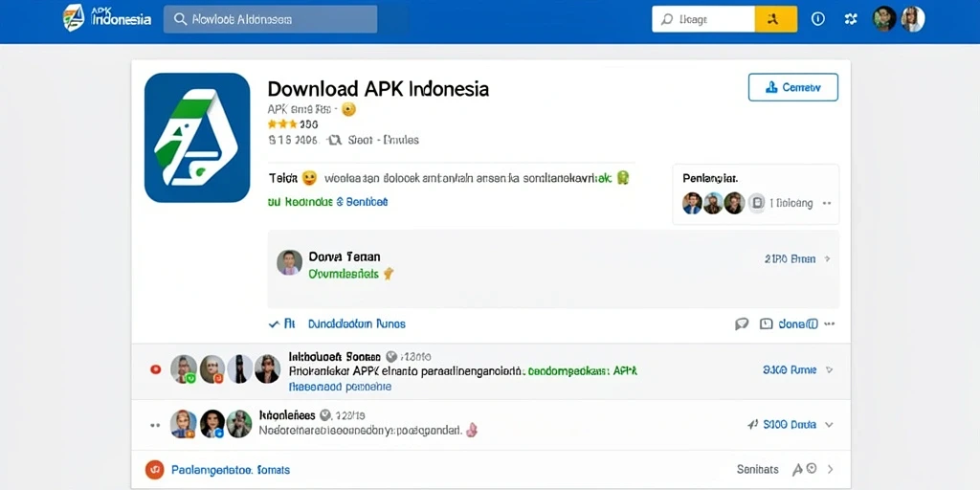The image size is (980, 490).
Task: Open the "Paolamgerietoe. fomats" link
Action: pos(231,469)
